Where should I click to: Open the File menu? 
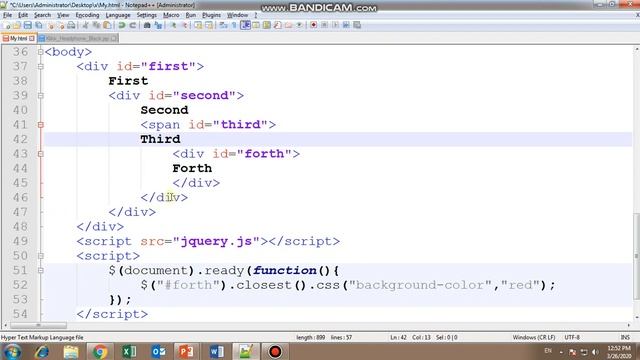tap(7, 15)
